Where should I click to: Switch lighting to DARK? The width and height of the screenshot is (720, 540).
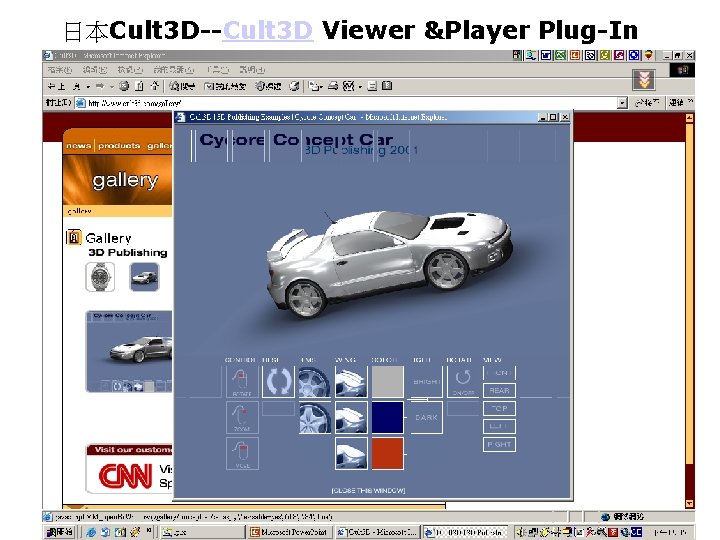(426, 417)
